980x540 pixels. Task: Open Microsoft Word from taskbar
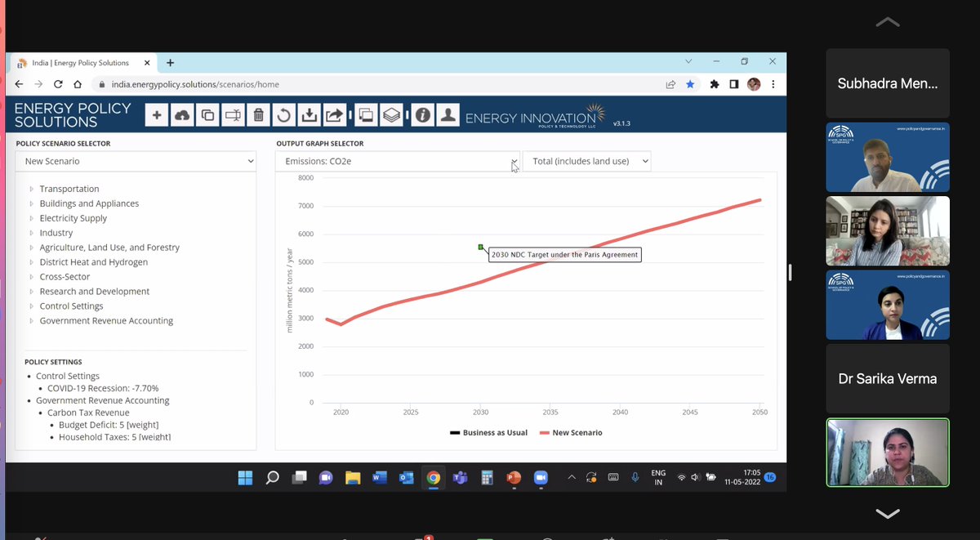(x=380, y=478)
